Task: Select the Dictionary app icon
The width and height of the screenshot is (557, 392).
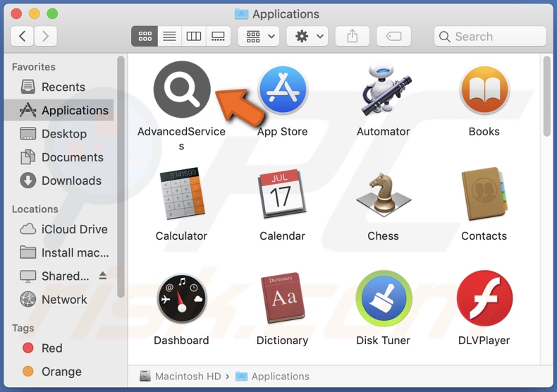Action: pyautogui.click(x=283, y=298)
